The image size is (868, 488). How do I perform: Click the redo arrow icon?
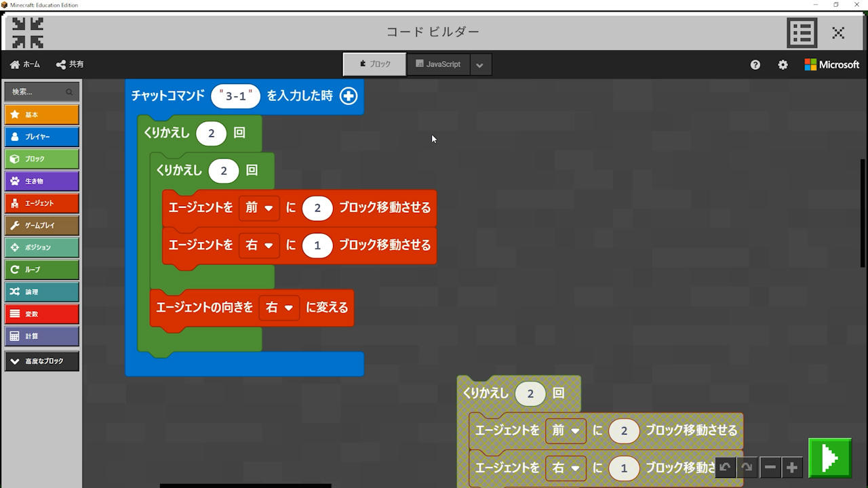click(747, 467)
